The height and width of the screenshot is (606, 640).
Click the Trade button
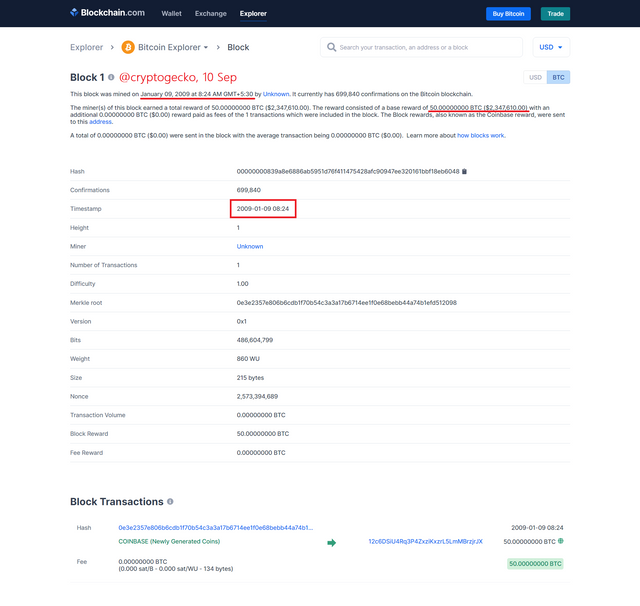coord(555,13)
